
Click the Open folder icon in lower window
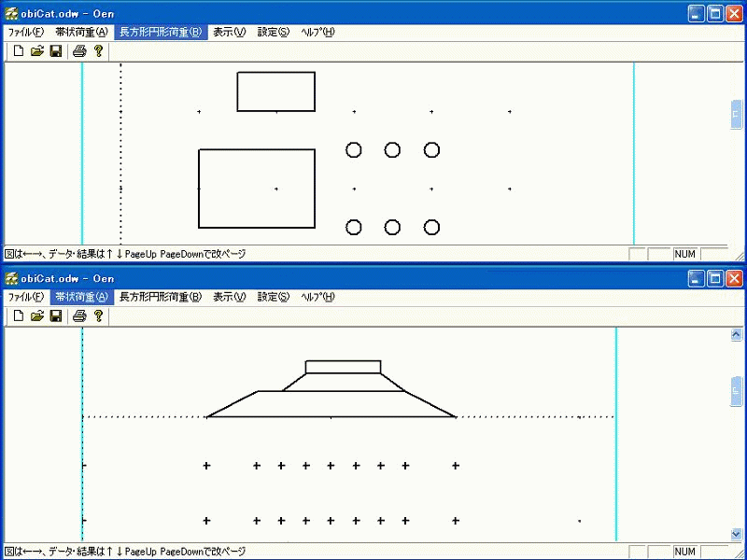pyautogui.click(x=37, y=316)
